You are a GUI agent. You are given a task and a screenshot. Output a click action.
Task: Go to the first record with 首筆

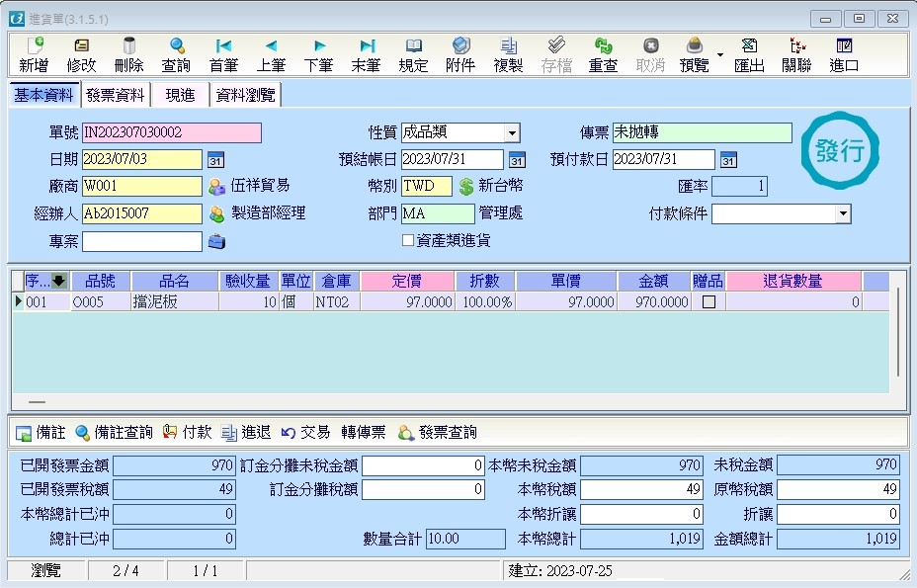coord(223,55)
